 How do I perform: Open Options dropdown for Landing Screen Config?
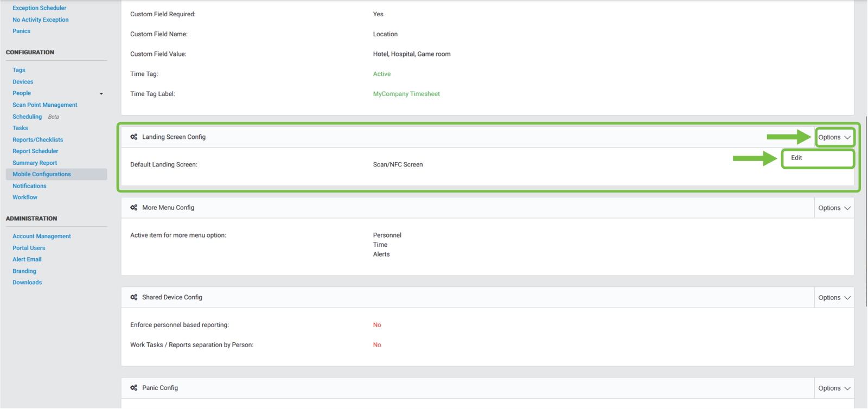point(834,137)
